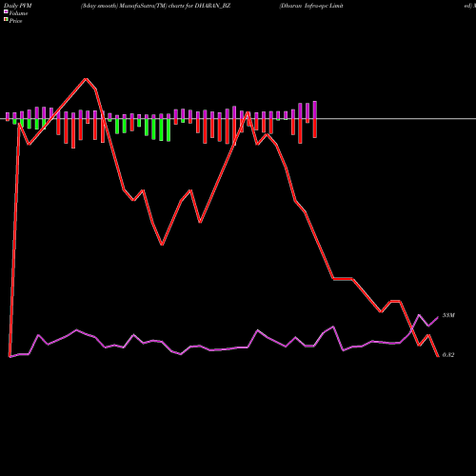
Task: Click the 0.32 price end value label
Action: pyautogui.click(x=448, y=355)
